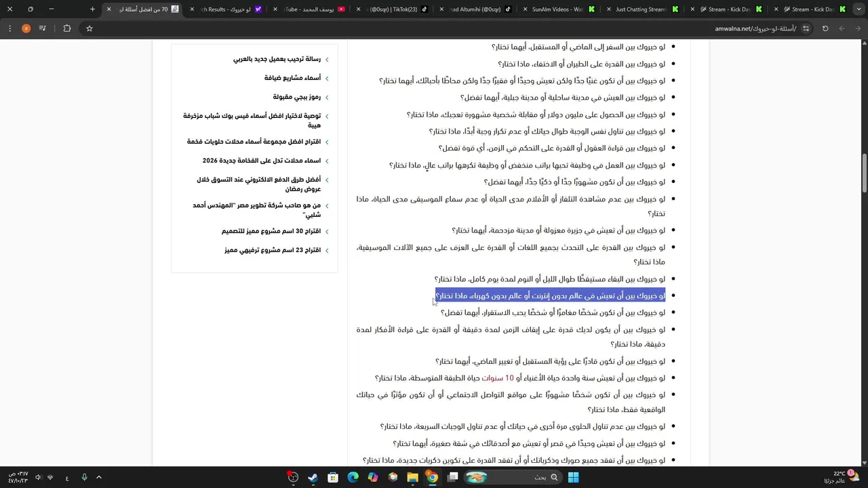The height and width of the screenshot is (488, 868).
Task: Click the chevron beside 'أسماء مشاريع ضيافة'
Action: pyautogui.click(x=327, y=79)
